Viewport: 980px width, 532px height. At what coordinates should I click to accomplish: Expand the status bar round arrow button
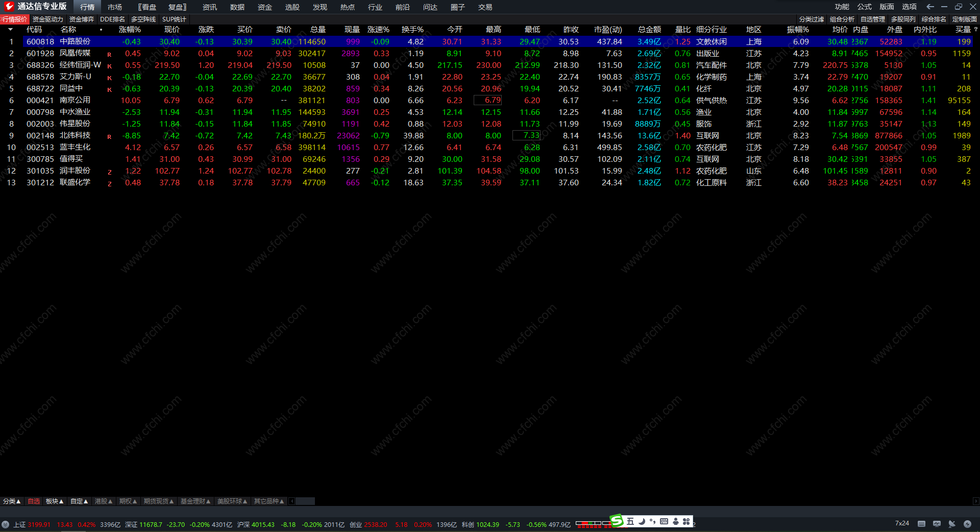pyautogui.click(x=5, y=524)
